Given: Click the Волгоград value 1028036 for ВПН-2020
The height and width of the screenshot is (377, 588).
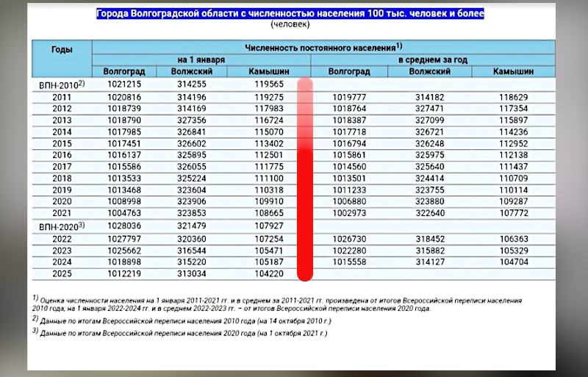Looking at the screenshot, I should (123, 226).
